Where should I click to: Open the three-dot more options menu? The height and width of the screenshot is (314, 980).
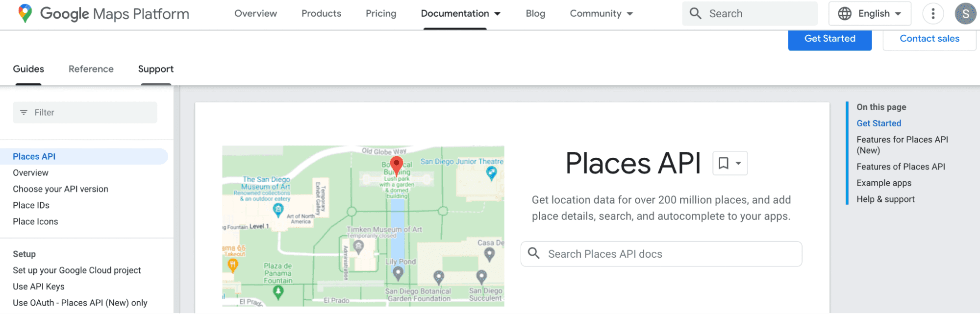pyautogui.click(x=933, y=14)
